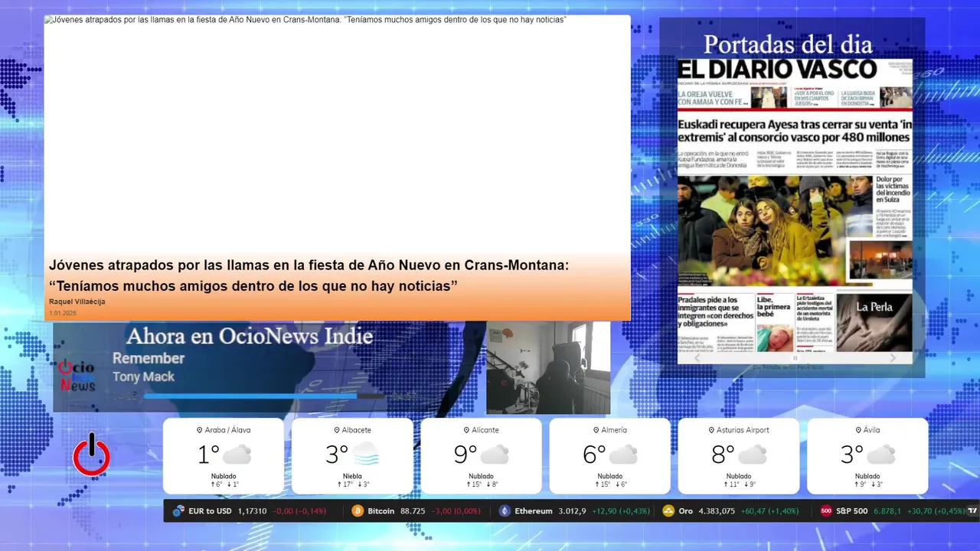Click the red S&P 500 badge icon
Screen dimensions: 980x551
point(826,510)
